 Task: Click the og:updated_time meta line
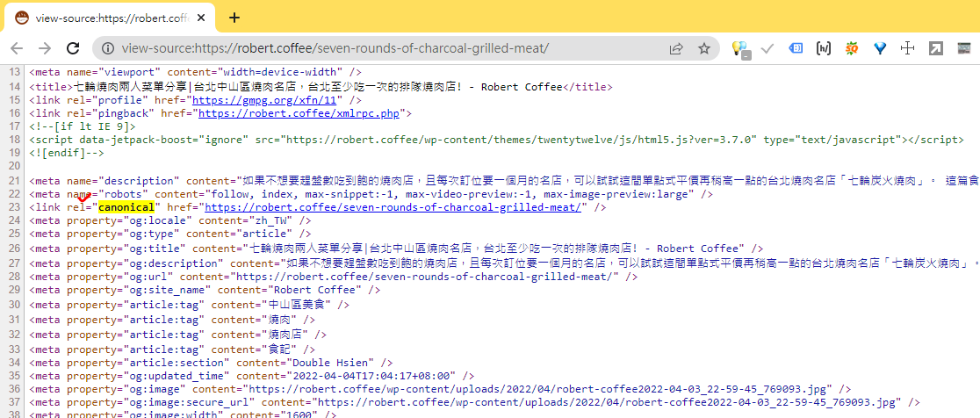251,376
